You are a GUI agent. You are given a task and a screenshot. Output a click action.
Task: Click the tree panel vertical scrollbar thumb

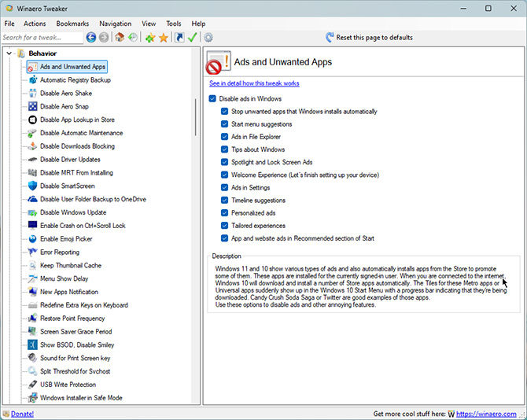tap(195, 117)
